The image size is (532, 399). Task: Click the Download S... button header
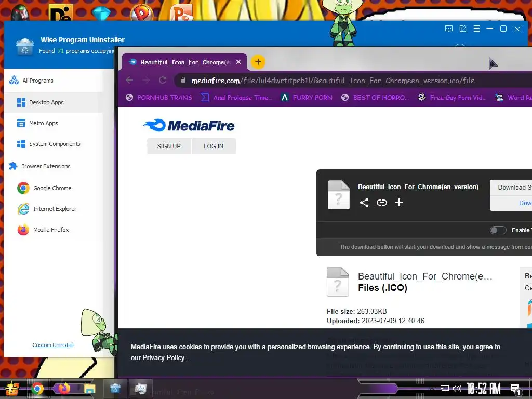point(511,187)
